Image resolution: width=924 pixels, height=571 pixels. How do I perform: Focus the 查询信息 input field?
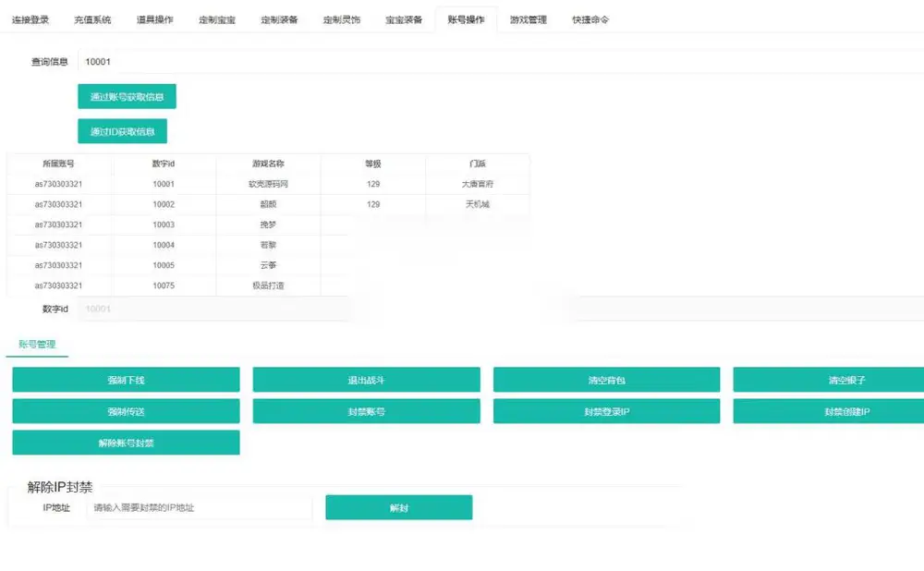pyautogui.click(x=501, y=61)
